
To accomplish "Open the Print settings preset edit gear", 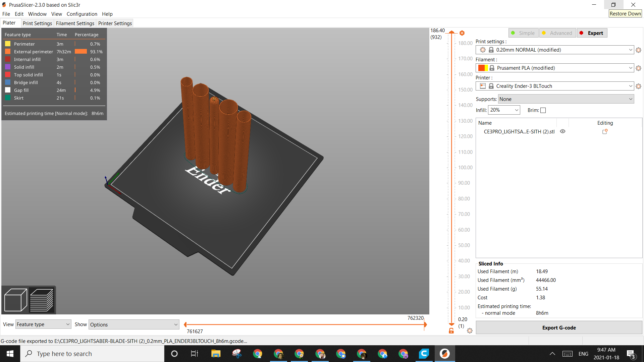I will (638, 50).
